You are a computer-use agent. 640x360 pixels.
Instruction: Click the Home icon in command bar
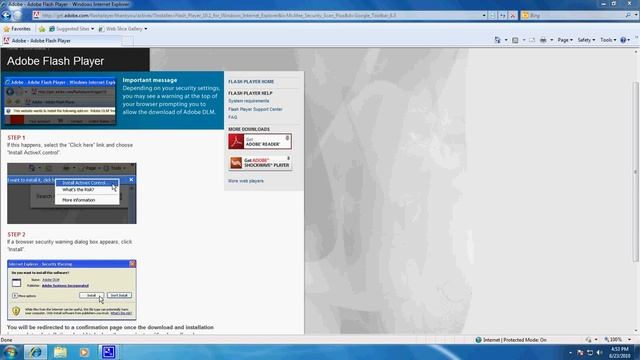click(498, 40)
